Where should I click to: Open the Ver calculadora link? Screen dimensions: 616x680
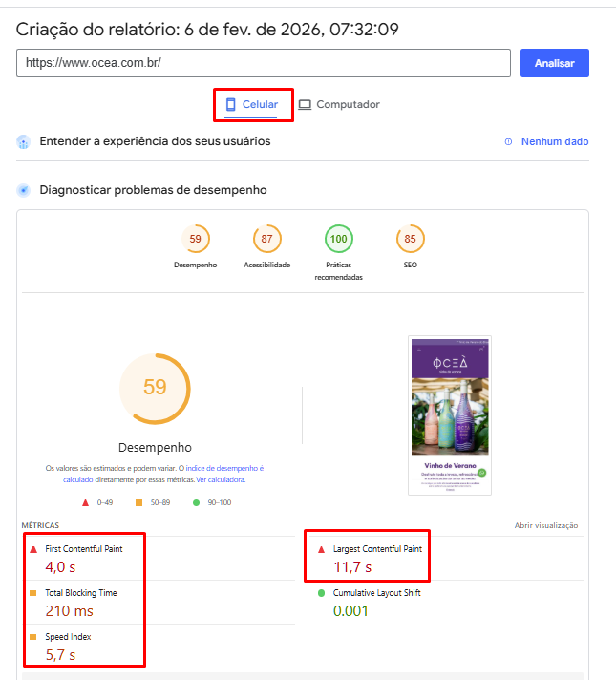pyautogui.click(x=220, y=479)
